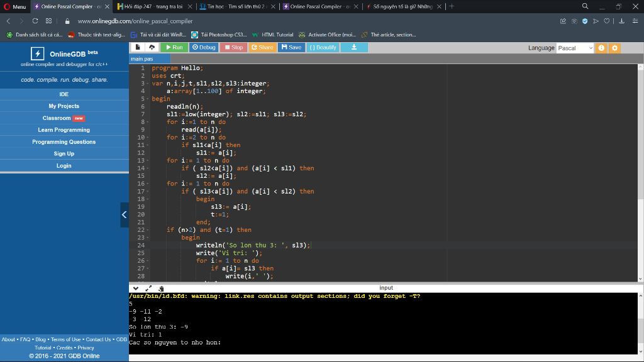644x362 pixels.
Task: Fold the if block at line 22
Action: point(148,230)
